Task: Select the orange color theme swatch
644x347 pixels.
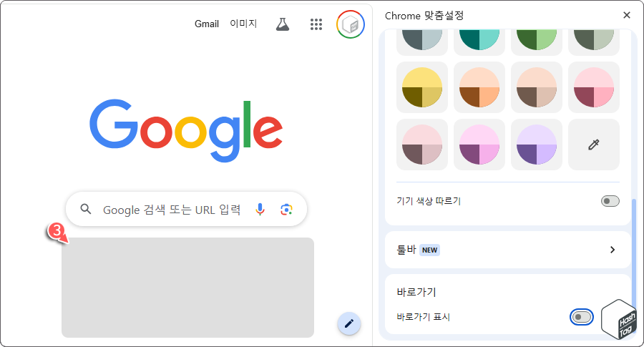Action: click(x=479, y=87)
